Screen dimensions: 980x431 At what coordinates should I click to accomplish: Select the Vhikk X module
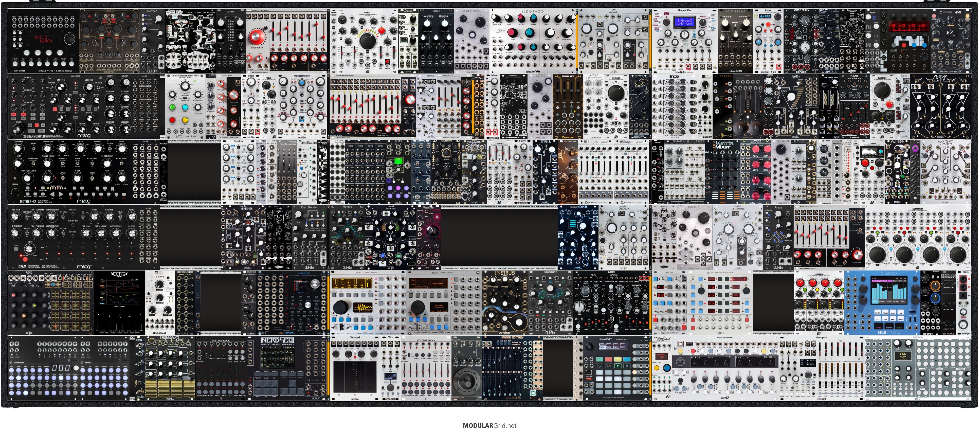(x=110, y=41)
